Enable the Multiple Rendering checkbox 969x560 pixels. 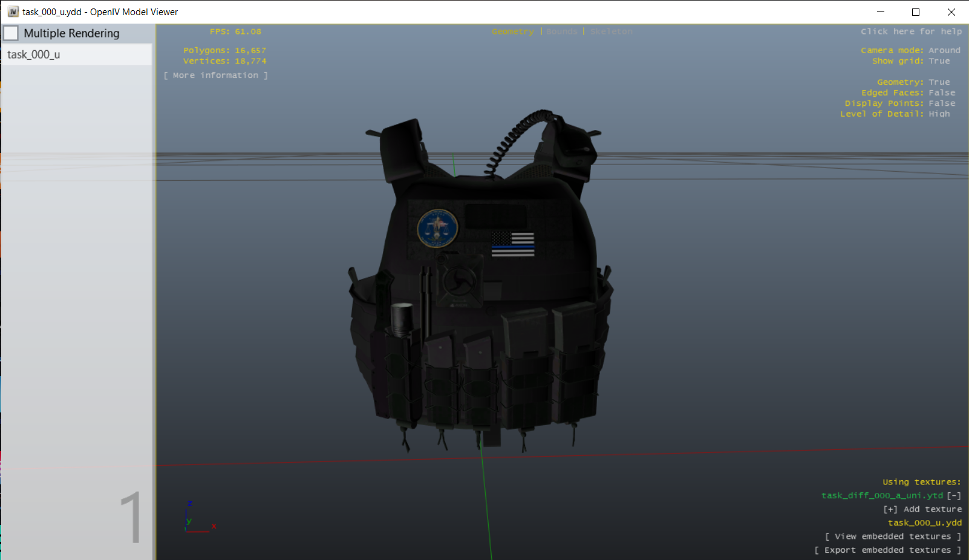point(11,33)
